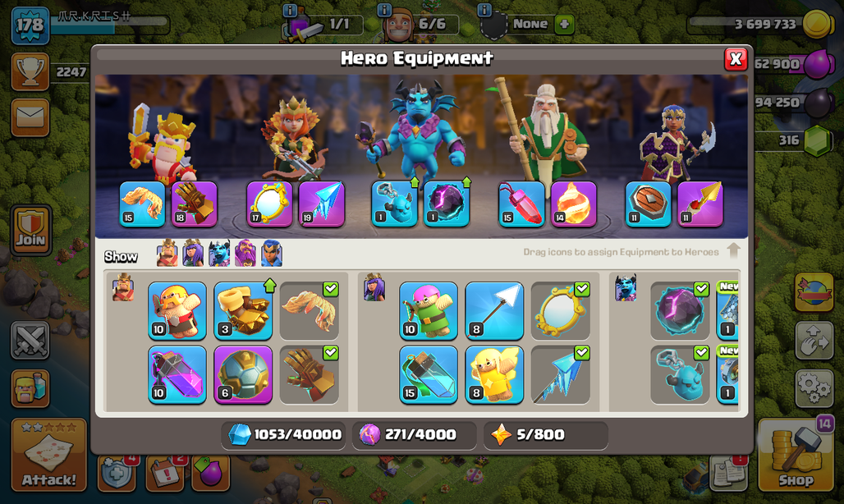Image resolution: width=844 pixels, height=504 pixels.
Task: Click the experience level 178 progress bar
Action: pyautogui.click(x=110, y=25)
